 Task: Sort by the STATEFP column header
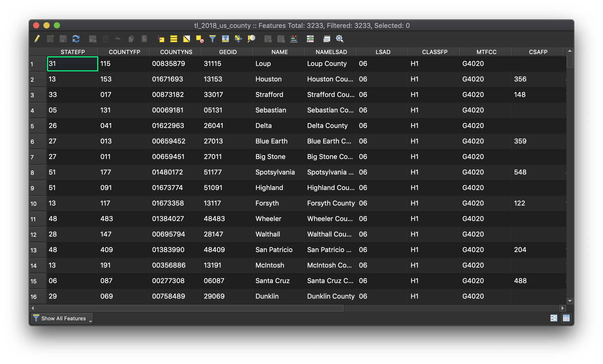pyautogui.click(x=73, y=52)
